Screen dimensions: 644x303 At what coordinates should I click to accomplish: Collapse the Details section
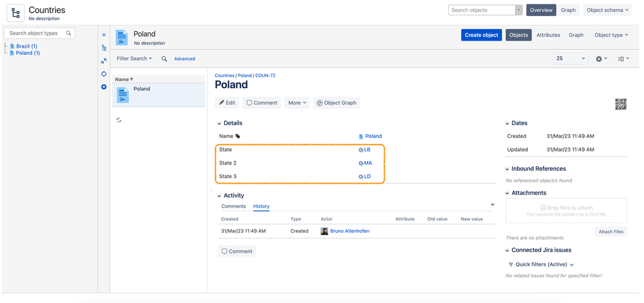tap(219, 123)
